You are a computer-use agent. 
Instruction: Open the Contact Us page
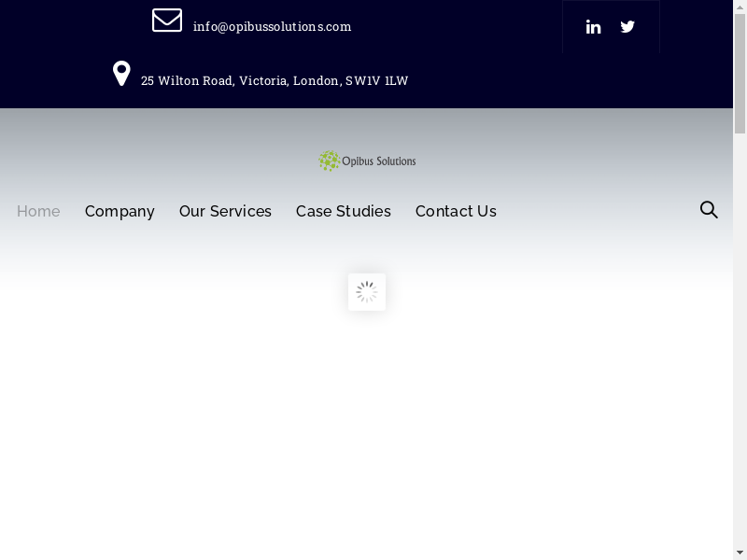[x=456, y=212]
